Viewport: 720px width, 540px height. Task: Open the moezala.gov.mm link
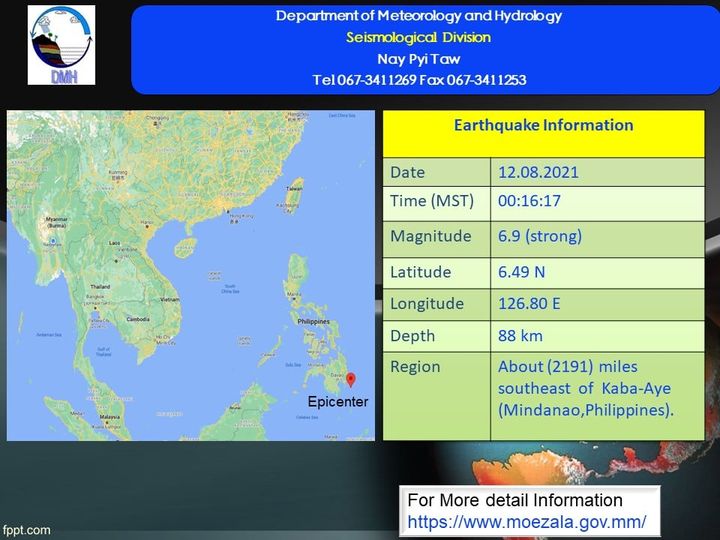pyautogui.click(x=527, y=522)
